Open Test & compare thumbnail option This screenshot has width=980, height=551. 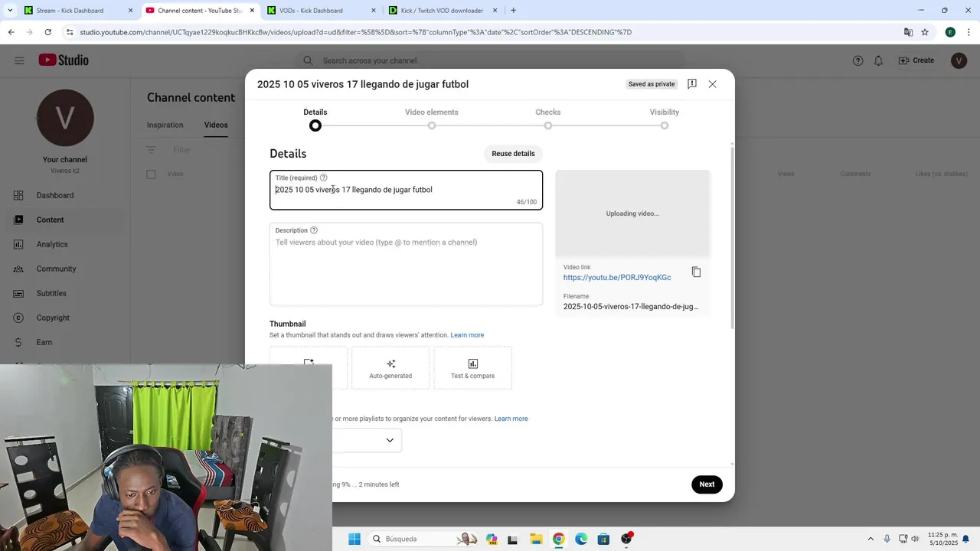coord(472,368)
